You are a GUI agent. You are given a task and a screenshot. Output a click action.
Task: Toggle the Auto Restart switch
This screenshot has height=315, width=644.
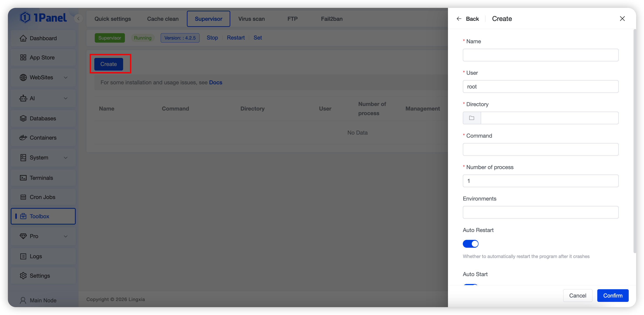click(470, 244)
